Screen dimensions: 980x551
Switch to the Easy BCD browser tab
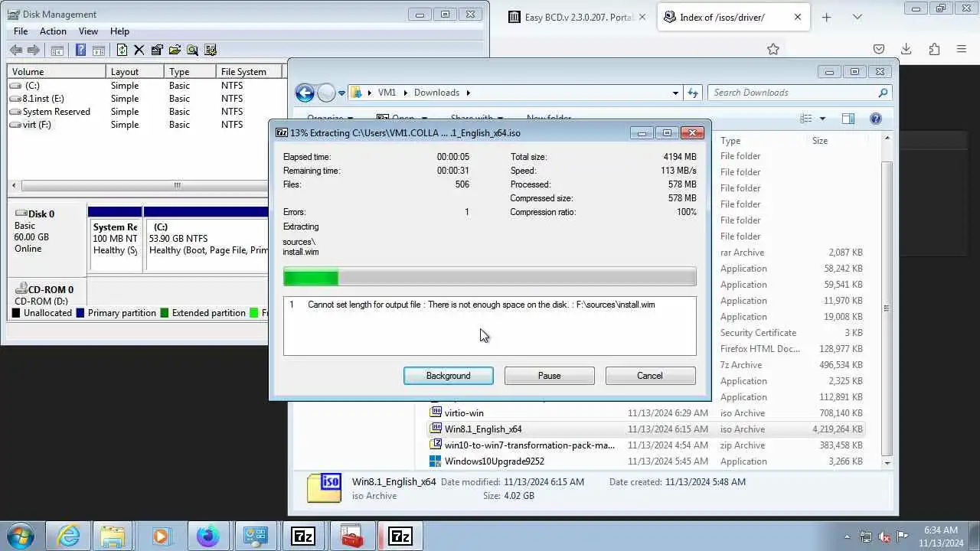click(x=578, y=17)
